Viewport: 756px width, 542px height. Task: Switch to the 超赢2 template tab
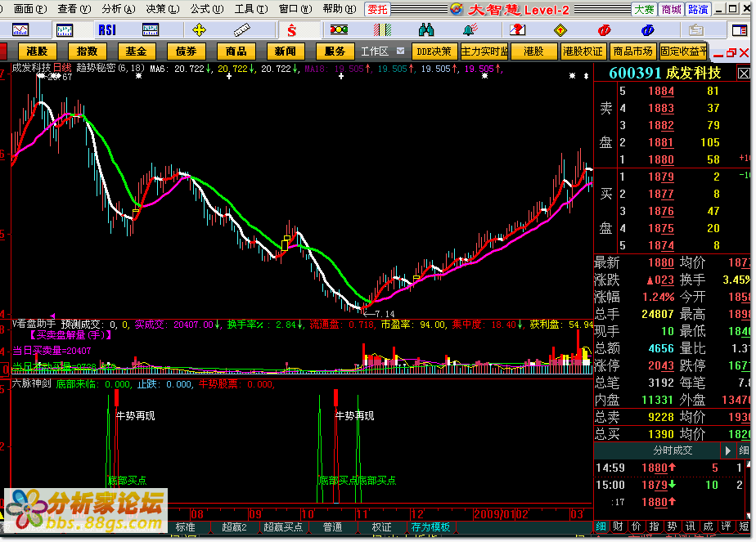(x=234, y=527)
